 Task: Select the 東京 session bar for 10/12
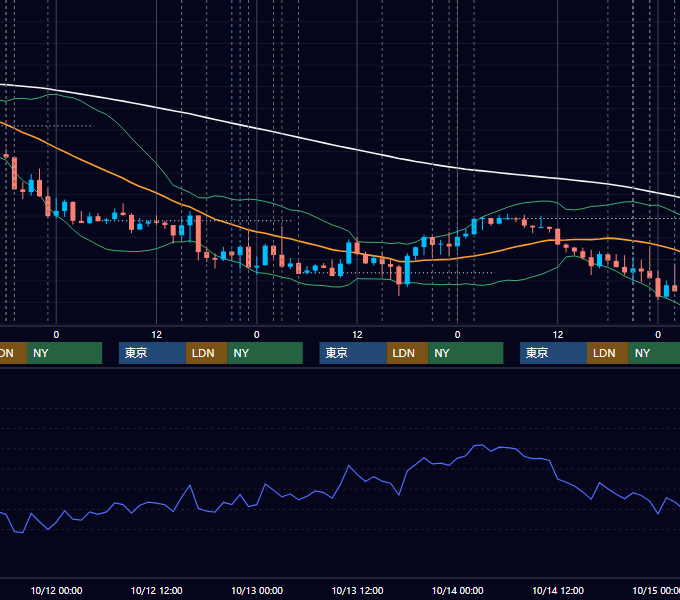[152, 353]
